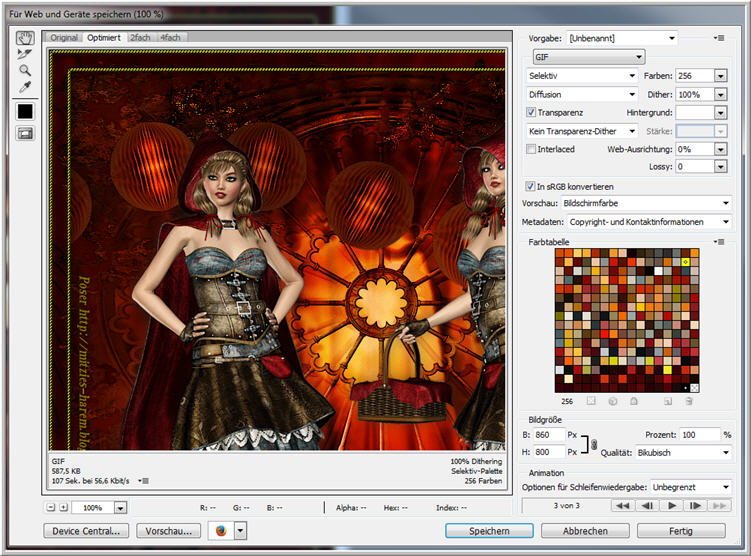Viewport: 751px width, 556px height.
Task: Click the transparent swatch at color table end
Action: [694, 388]
